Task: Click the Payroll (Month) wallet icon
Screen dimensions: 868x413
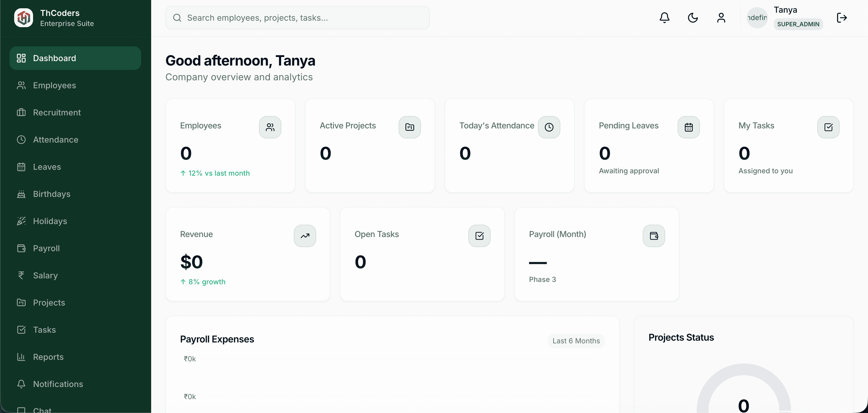Action: pos(654,236)
